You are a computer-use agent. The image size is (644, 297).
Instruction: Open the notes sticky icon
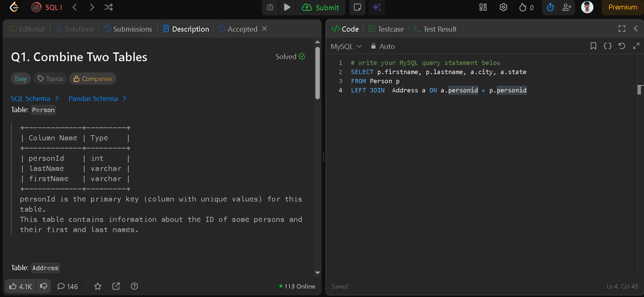point(357,8)
